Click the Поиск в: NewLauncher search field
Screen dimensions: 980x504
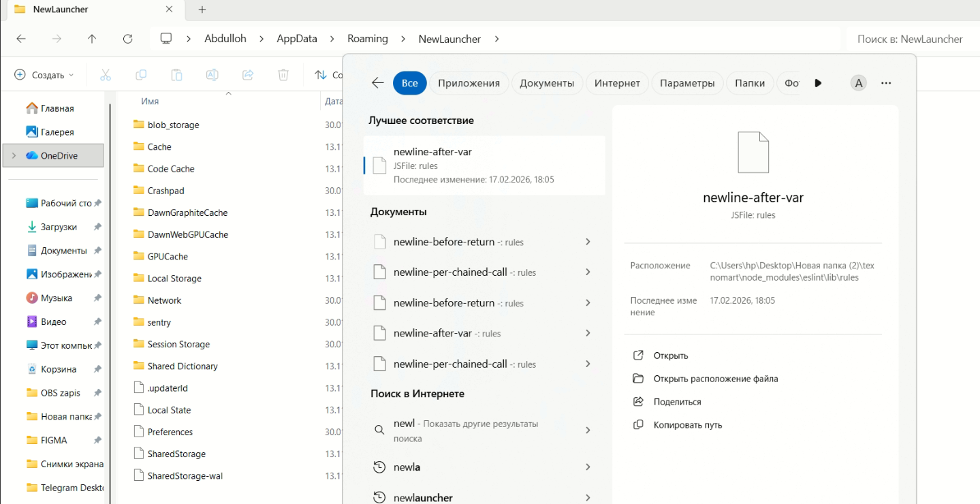tap(910, 39)
